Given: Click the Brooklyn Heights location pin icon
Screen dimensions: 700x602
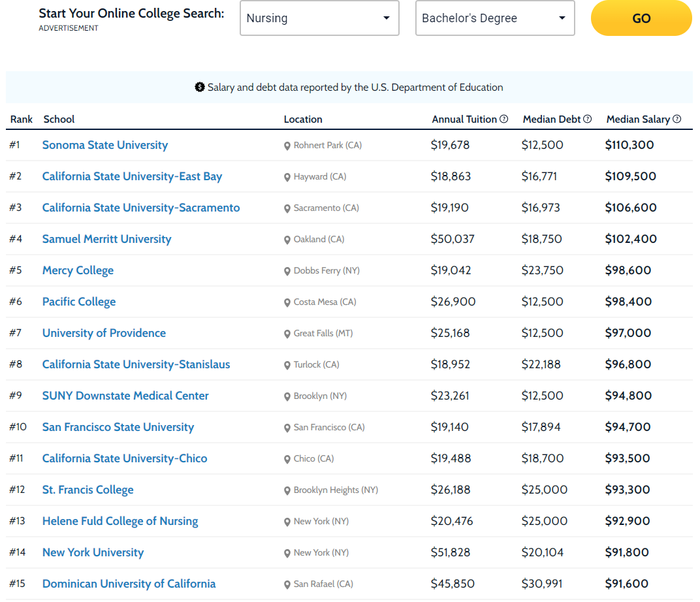Looking at the screenshot, I should point(287,490).
